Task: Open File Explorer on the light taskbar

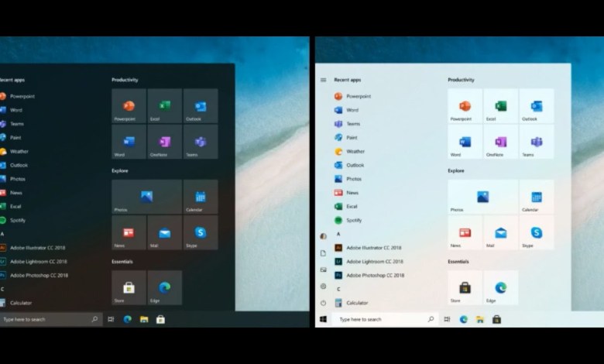Action: pyautogui.click(x=480, y=319)
